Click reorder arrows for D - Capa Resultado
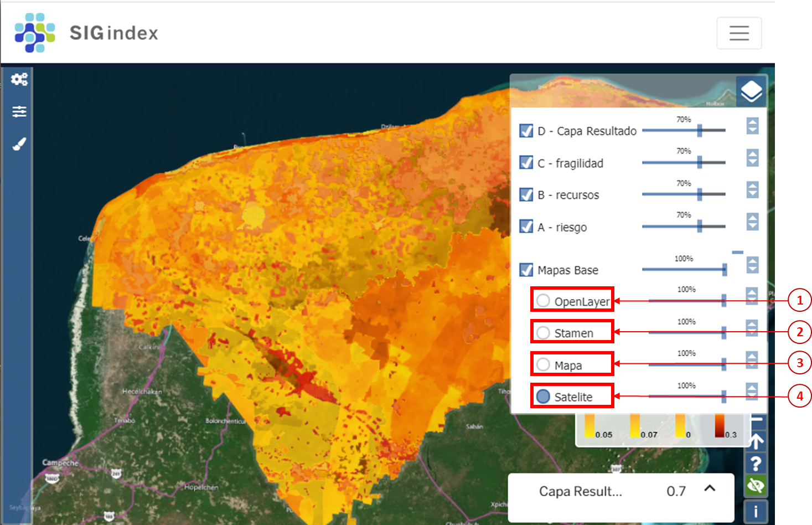 click(x=752, y=126)
